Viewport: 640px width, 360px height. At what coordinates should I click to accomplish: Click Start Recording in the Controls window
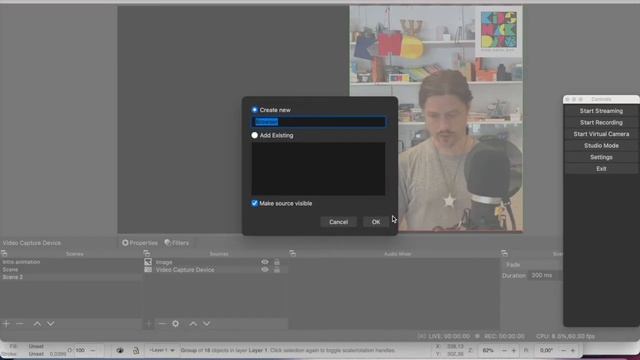[x=601, y=122]
